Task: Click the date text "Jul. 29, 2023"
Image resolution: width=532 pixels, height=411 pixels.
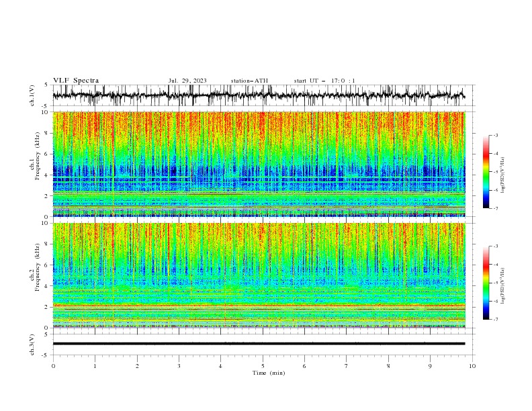Action: (187, 81)
